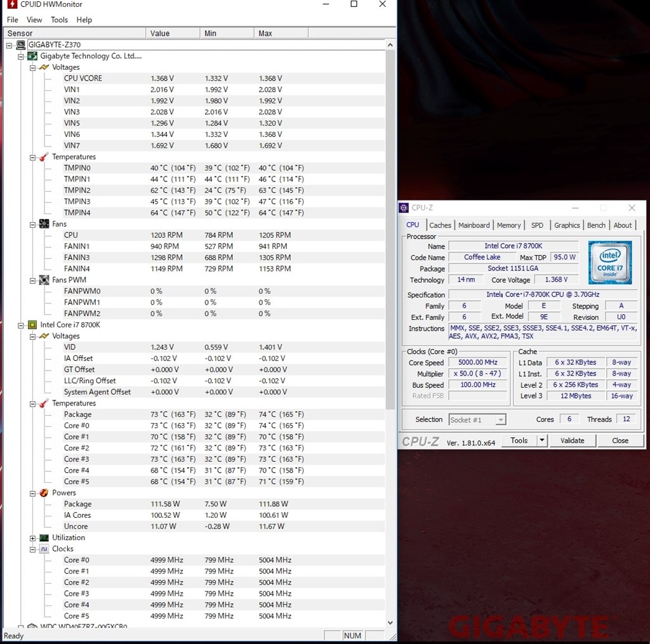650x644 pixels.
Task: Click the GIGABYTE-Z370 computer icon
Action: pyautogui.click(x=21, y=45)
